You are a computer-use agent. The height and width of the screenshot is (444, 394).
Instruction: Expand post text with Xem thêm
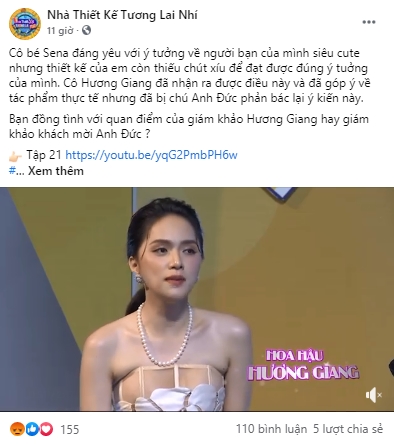point(56,171)
